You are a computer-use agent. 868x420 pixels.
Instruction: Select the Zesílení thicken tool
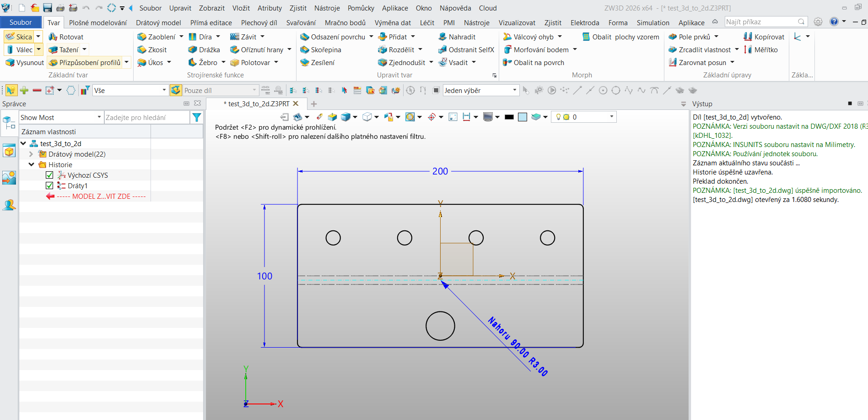(x=318, y=62)
